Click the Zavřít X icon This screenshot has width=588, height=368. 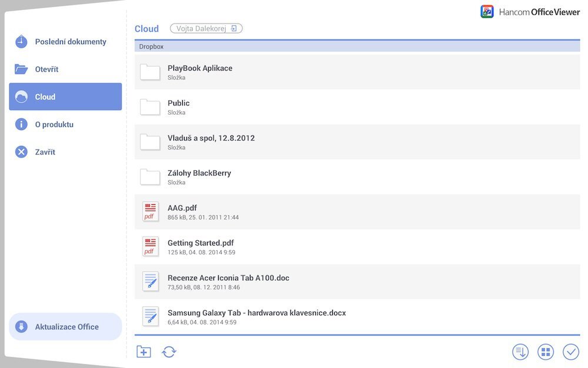click(21, 152)
